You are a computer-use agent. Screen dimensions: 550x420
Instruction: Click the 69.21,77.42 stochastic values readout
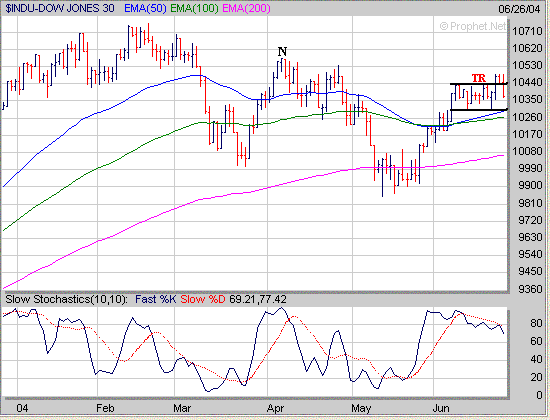(x=258, y=299)
